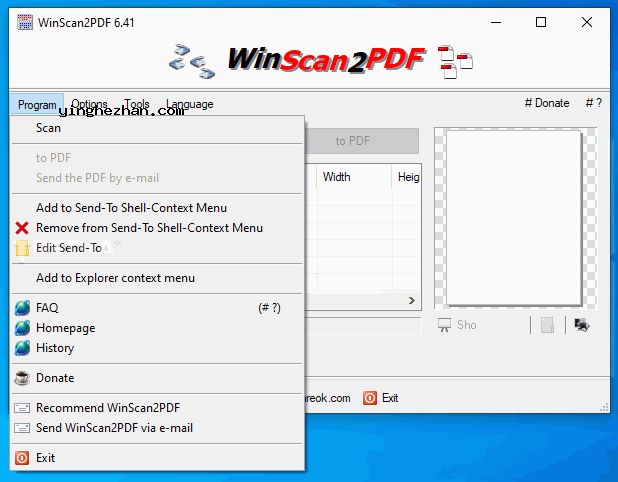
Task: Click the scanners icon left of the logo
Action: coord(192,61)
